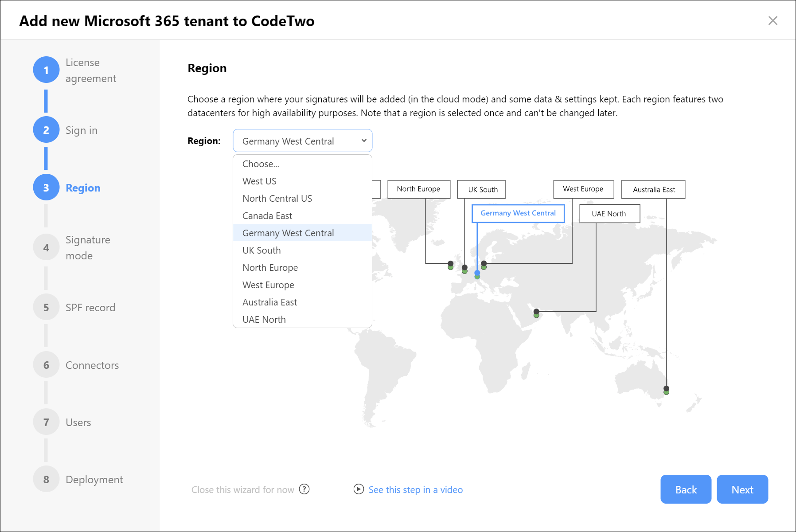Click Close this wizard for now
This screenshot has width=796, height=532.
(x=243, y=489)
